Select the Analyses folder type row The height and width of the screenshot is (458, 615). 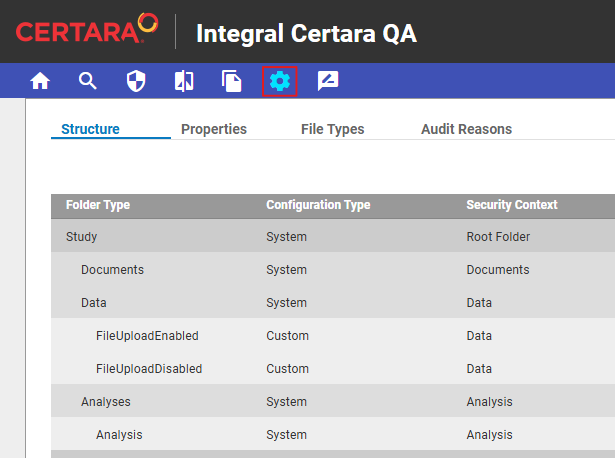tap(333, 401)
